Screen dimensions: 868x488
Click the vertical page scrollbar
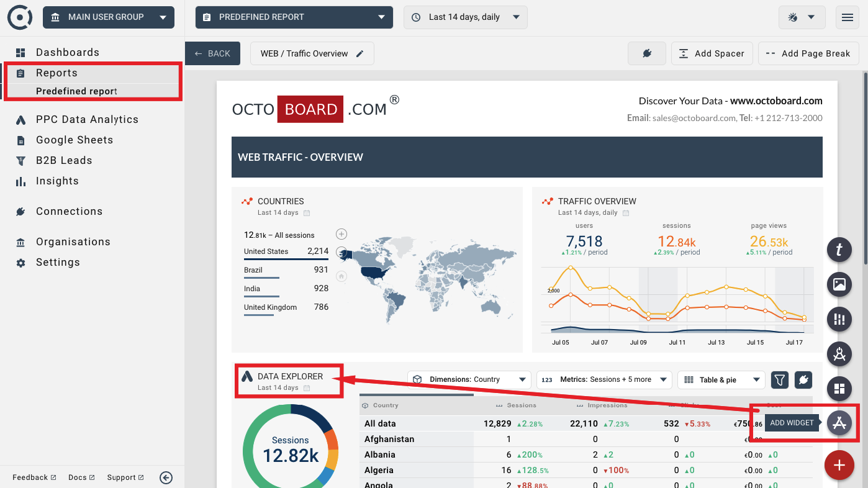[x=865, y=168]
